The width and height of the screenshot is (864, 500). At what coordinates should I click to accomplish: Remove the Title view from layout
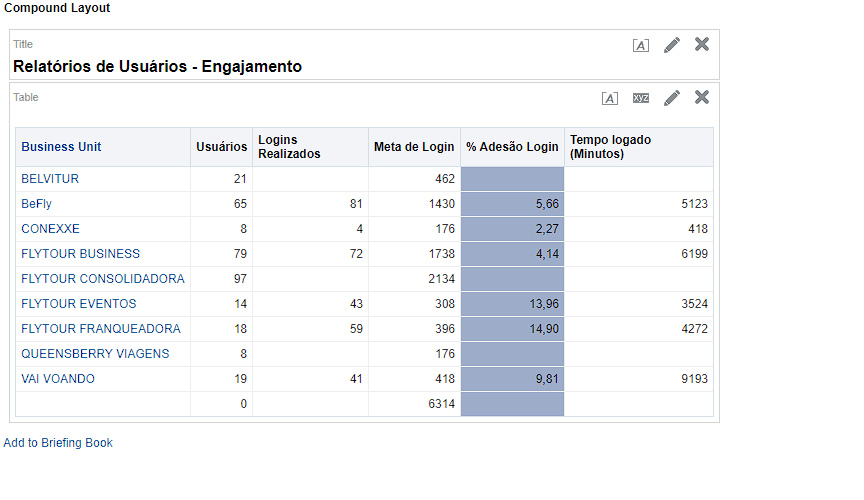pos(701,44)
